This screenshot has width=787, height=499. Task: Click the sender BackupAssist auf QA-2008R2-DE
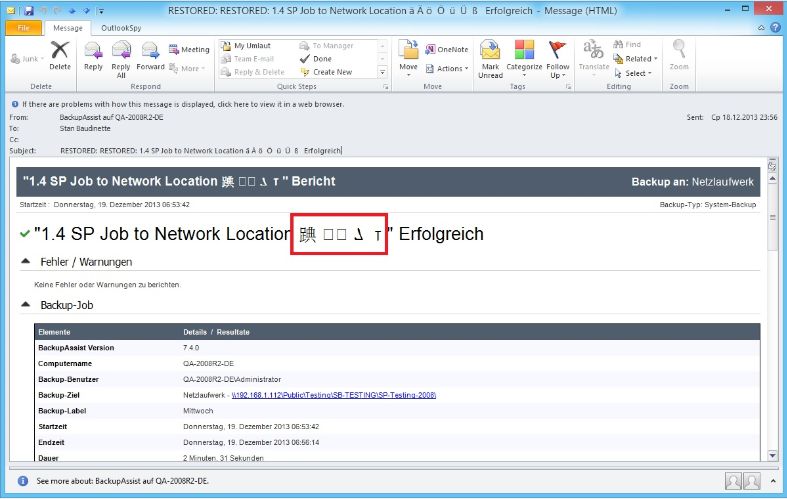click(111, 117)
